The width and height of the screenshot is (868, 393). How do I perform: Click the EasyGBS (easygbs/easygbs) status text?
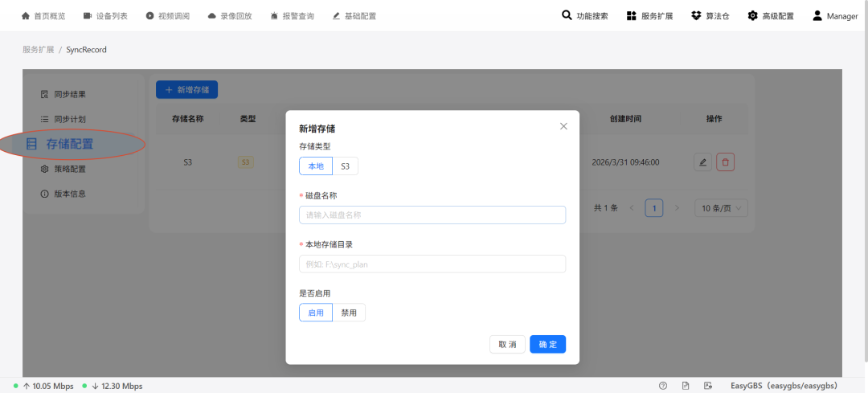784,386
